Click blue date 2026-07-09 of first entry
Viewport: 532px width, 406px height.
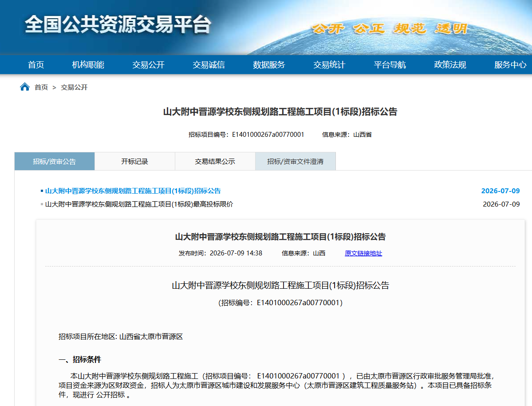click(x=500, y=191)
